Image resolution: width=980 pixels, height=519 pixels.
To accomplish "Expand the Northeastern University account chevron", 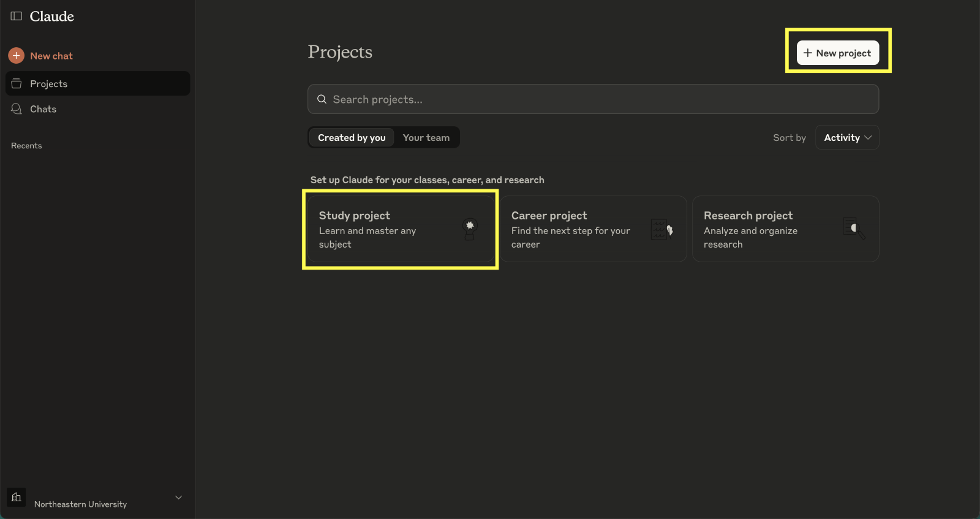I will (x=179, y=497).
